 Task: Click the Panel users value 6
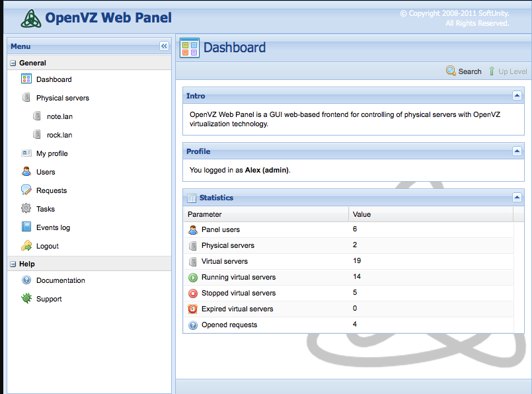355,229
